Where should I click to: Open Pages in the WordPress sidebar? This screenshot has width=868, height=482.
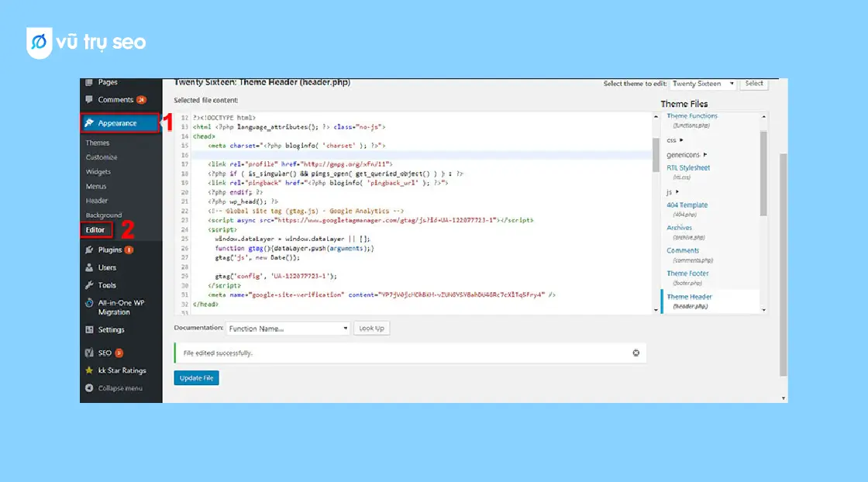click(108, 82)
